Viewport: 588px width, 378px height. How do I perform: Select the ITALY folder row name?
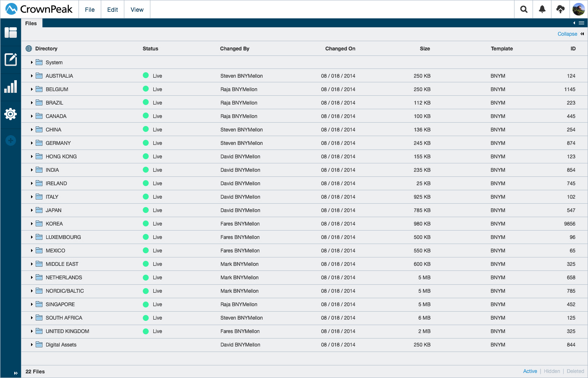52,197
